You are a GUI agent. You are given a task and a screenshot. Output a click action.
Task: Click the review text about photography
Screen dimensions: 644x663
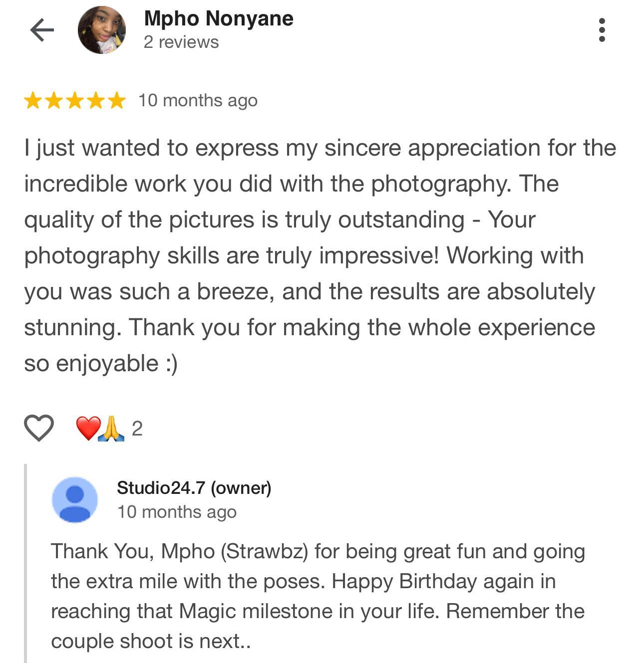320,255
